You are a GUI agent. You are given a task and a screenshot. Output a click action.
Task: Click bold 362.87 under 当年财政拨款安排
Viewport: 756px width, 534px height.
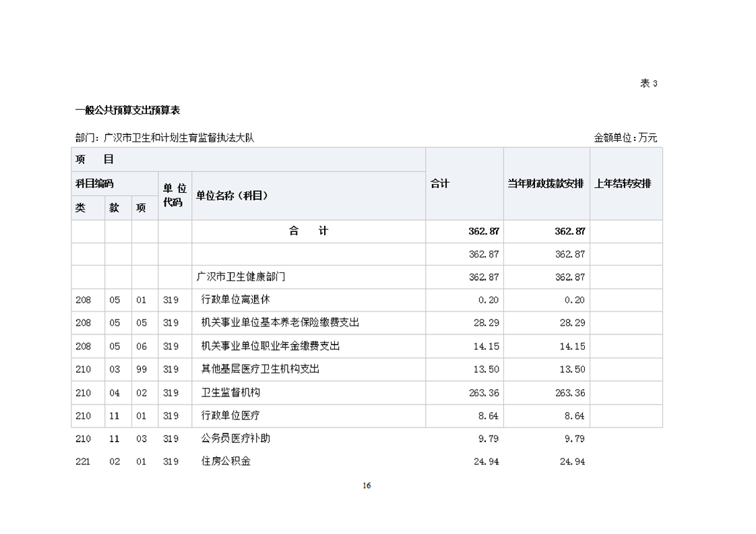click(570, 231)
